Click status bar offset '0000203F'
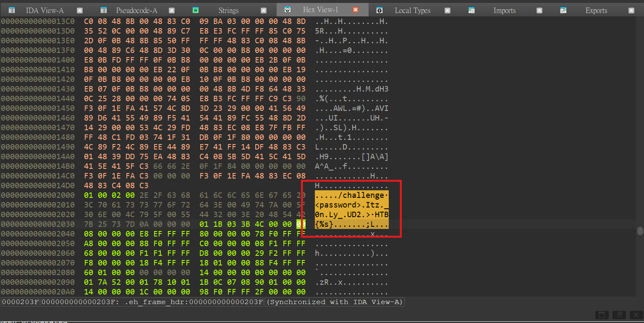The image size is (644, 323). (x=20, y=302)
